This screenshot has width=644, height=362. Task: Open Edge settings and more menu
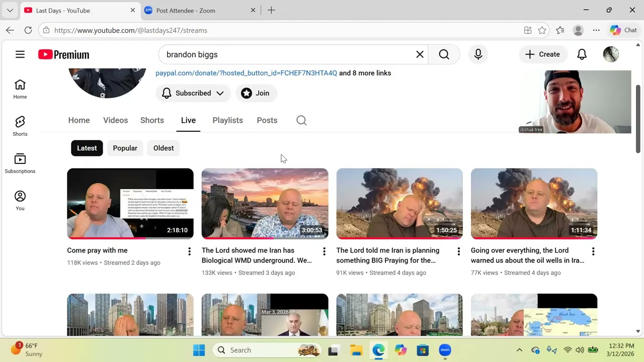pos(596,30)
